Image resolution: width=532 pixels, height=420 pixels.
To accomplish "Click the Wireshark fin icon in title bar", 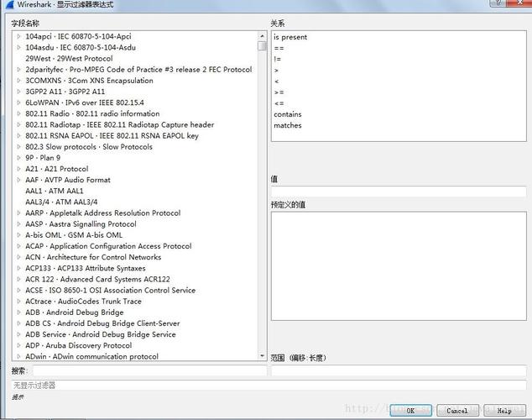I will tap(10, 4).
